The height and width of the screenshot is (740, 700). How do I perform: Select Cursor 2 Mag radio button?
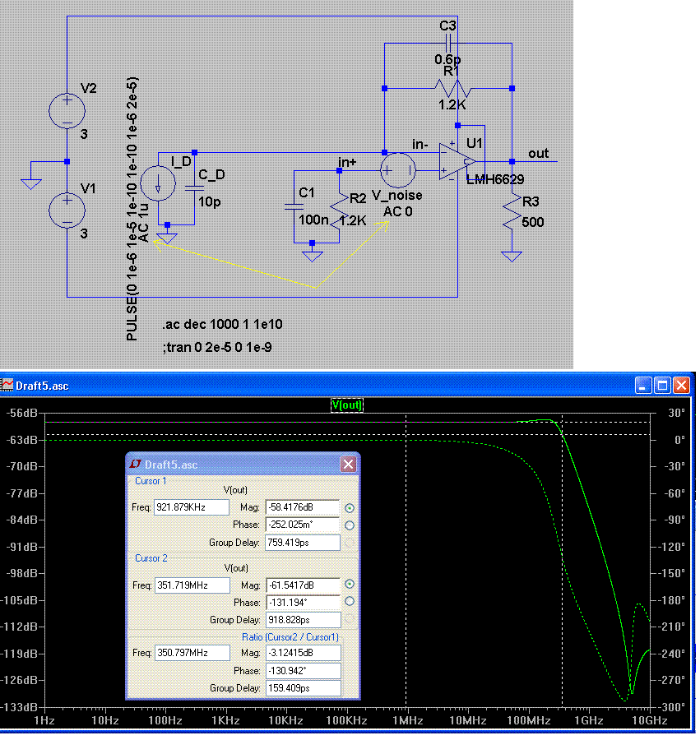350,585
